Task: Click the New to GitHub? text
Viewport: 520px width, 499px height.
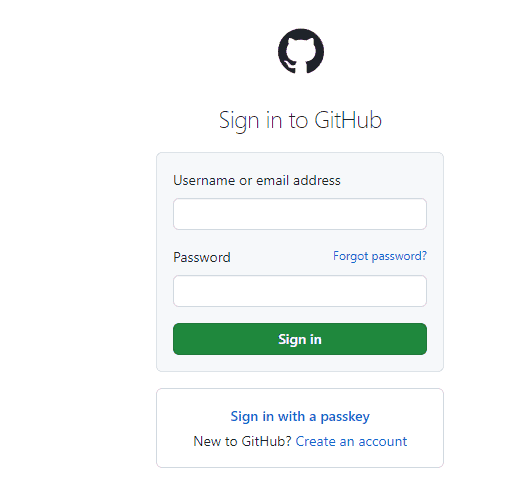Action: point(242,441)
